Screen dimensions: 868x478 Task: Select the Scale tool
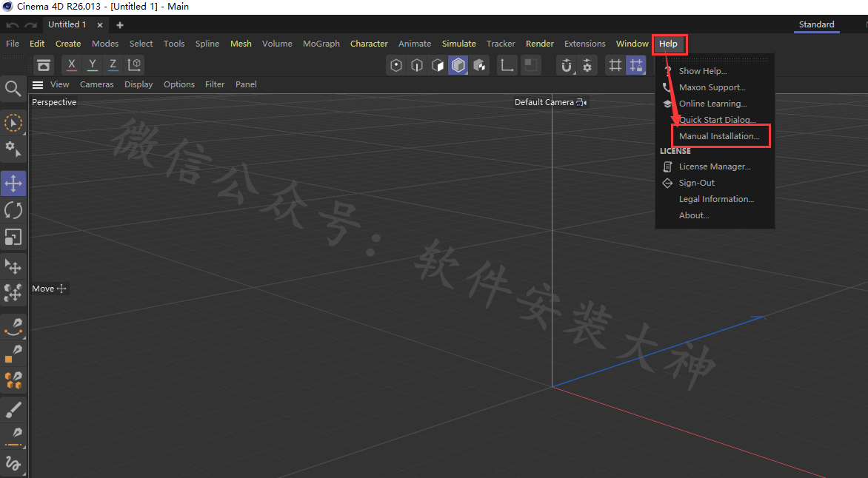tap(13, 238)
